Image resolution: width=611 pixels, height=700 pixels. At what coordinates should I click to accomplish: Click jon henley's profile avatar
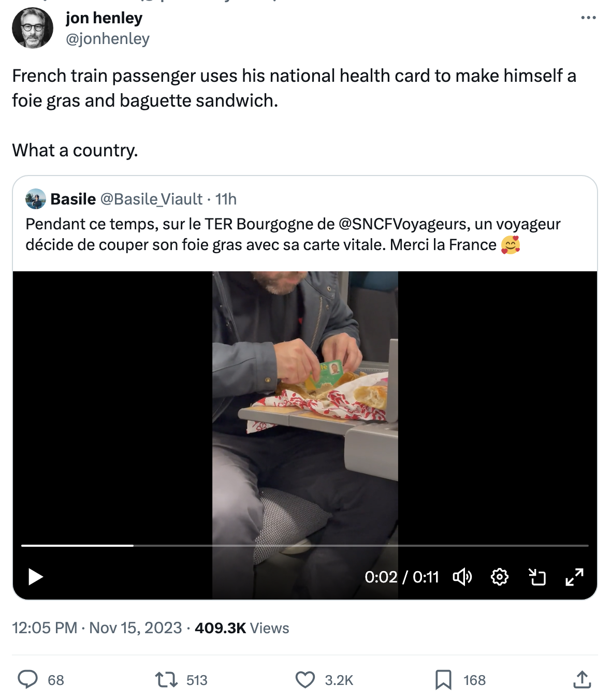33,28
